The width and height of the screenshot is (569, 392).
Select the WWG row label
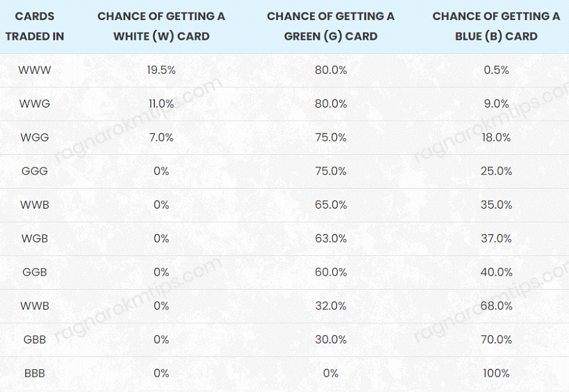[35, 104]
